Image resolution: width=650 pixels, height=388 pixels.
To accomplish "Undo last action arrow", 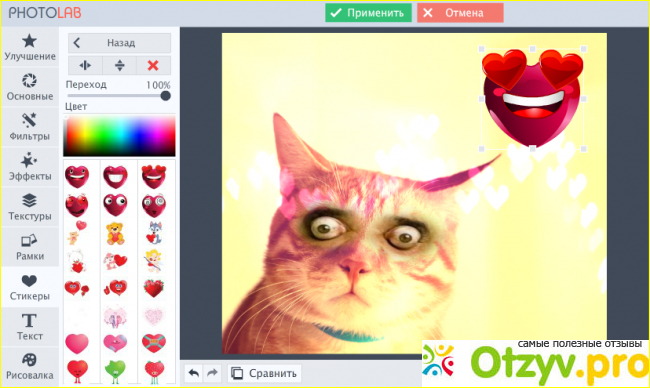I will [x=194, y=373].
